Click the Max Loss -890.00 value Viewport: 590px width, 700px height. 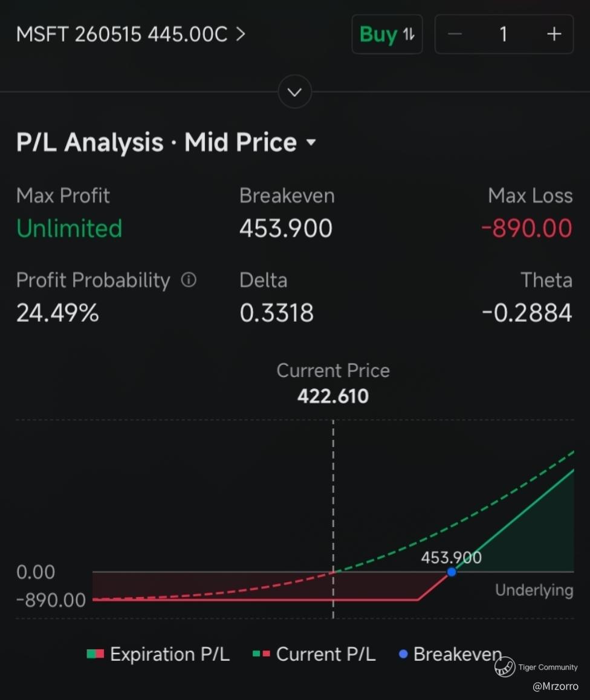pyautogui.click(x=527, y=229)
